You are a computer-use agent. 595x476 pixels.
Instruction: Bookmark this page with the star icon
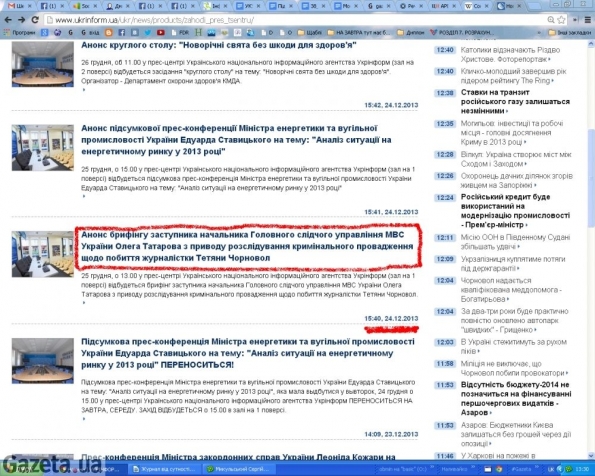(561, 20)
